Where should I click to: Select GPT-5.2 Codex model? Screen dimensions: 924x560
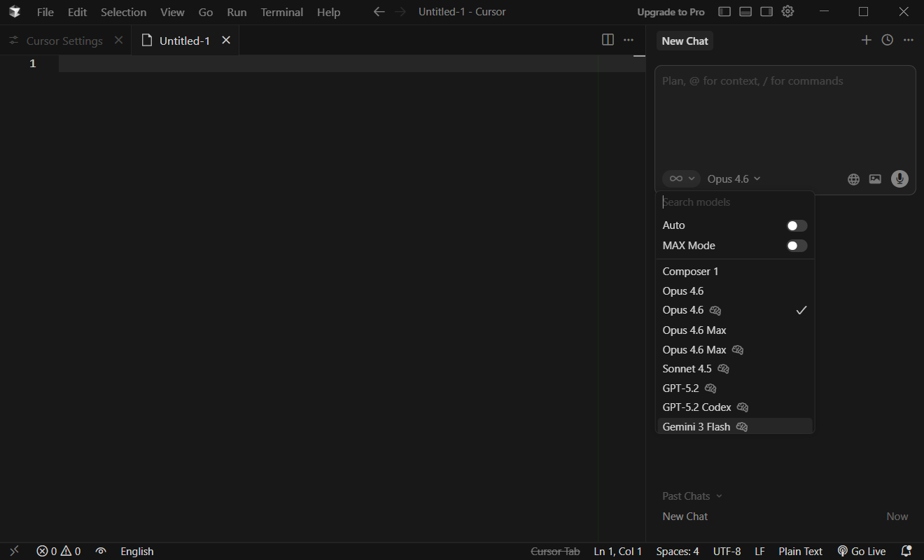click(735, 407)
